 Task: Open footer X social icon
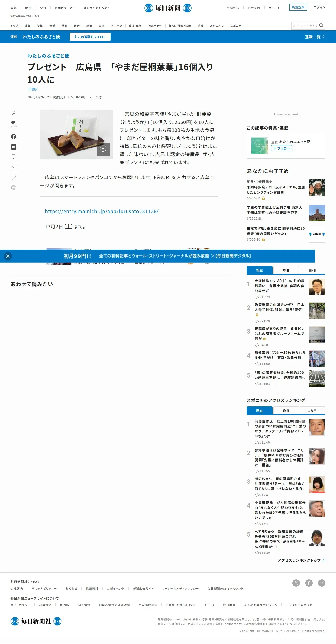tap(296, 583)
